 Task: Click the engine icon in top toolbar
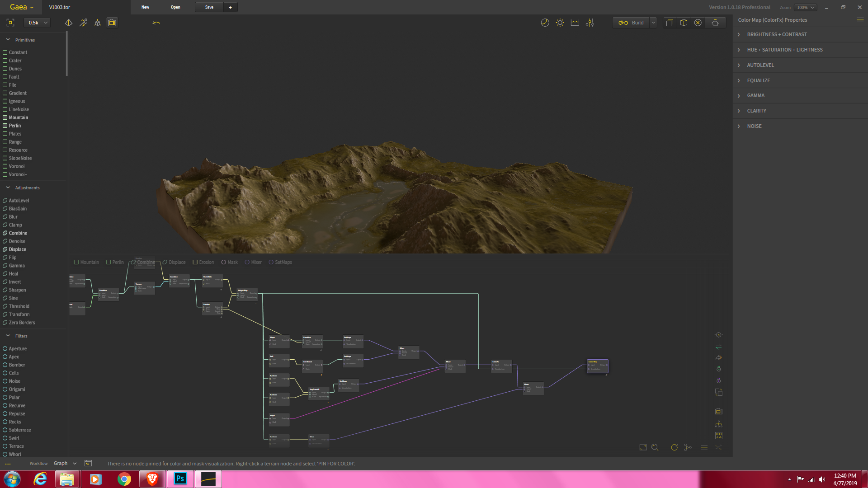point(715,23)
